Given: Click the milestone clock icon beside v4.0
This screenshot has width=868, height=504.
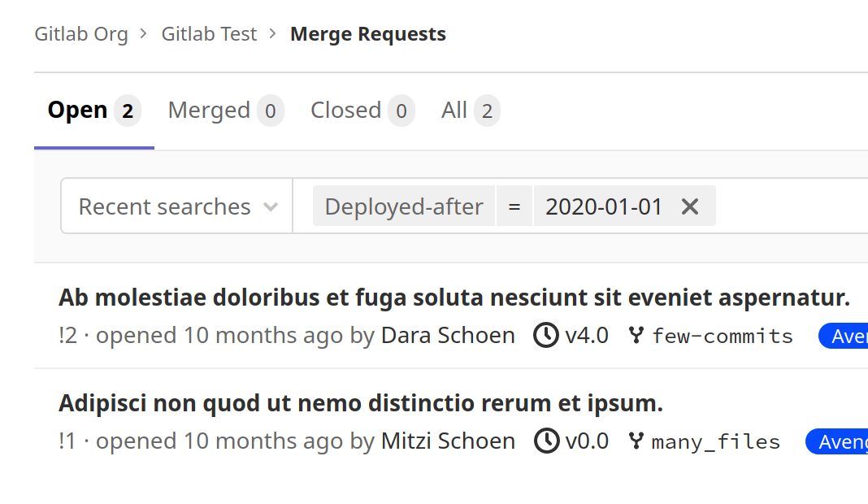Looking at the screenshot, I should [545, 335].
